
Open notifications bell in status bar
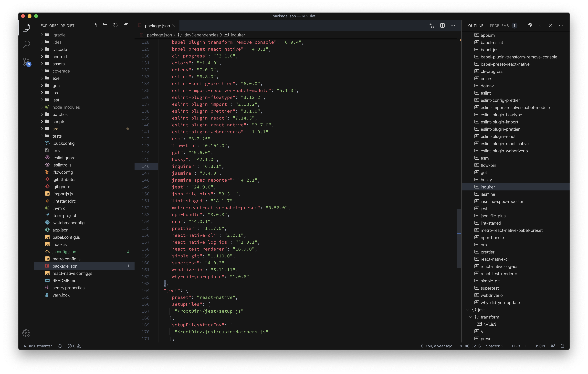tap(562, 346)
